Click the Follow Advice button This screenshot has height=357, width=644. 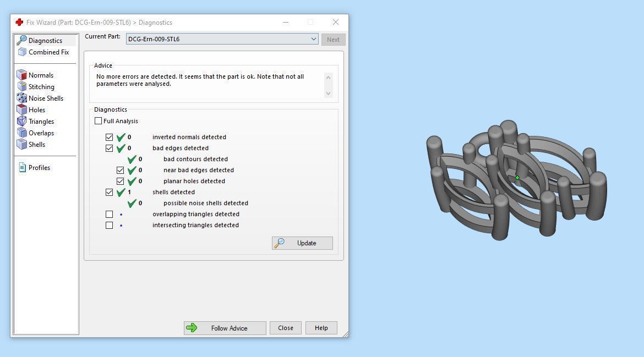225,328
